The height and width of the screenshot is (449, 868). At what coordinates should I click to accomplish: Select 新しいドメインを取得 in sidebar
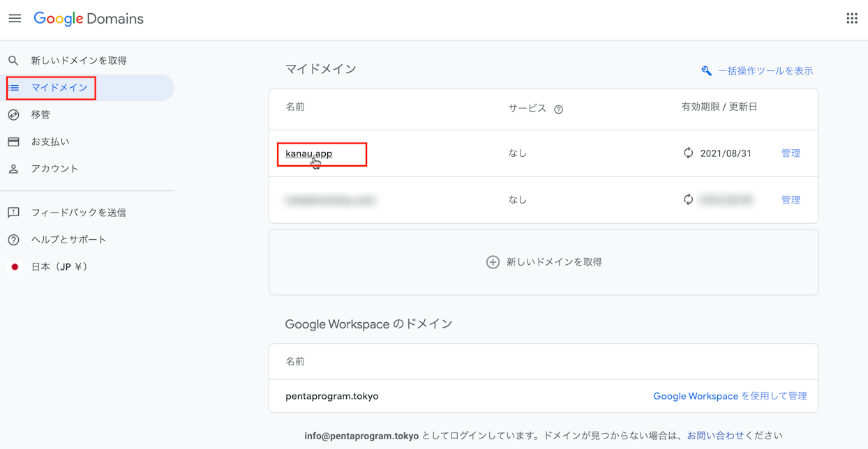(x=79, y=61)
